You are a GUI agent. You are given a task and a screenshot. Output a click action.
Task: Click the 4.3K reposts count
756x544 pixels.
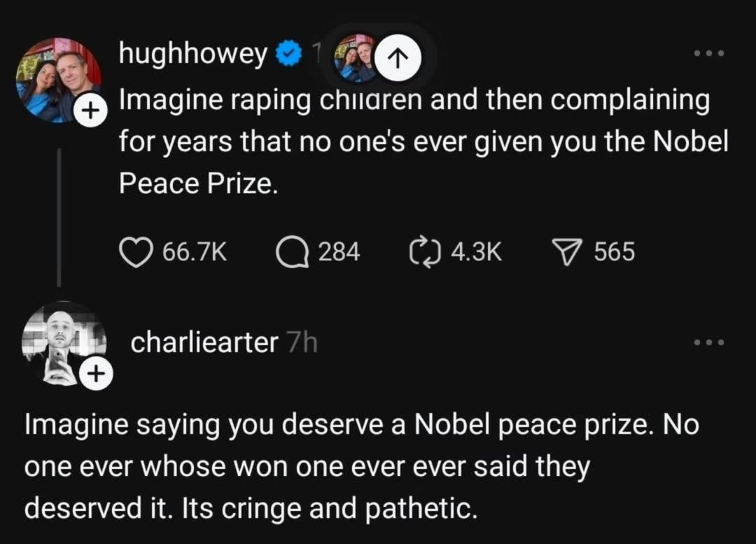[x=476, y=252]
